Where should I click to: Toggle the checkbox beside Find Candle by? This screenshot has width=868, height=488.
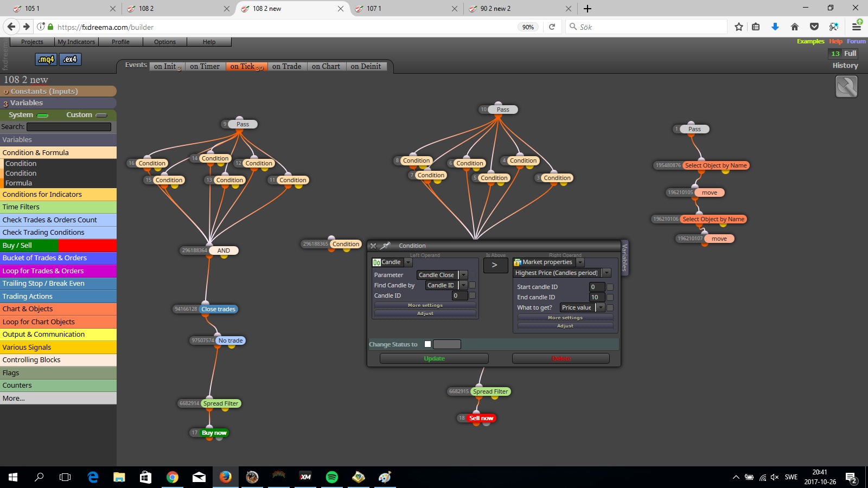[472, 285]
